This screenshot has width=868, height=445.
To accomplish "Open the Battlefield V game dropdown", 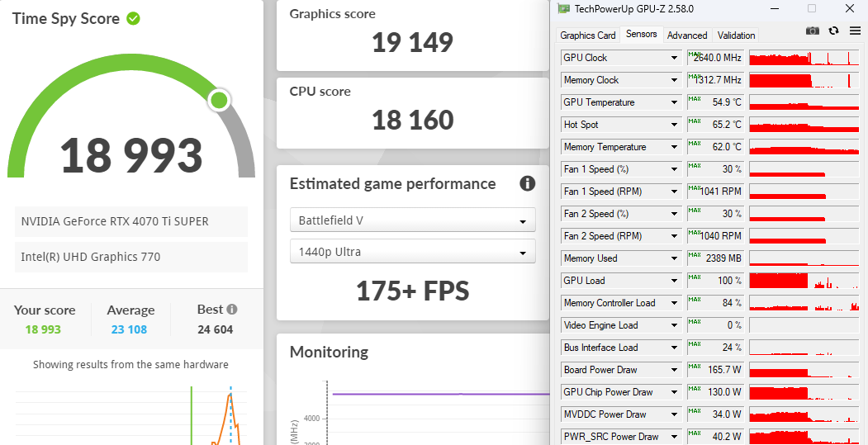I will (412, 220).
